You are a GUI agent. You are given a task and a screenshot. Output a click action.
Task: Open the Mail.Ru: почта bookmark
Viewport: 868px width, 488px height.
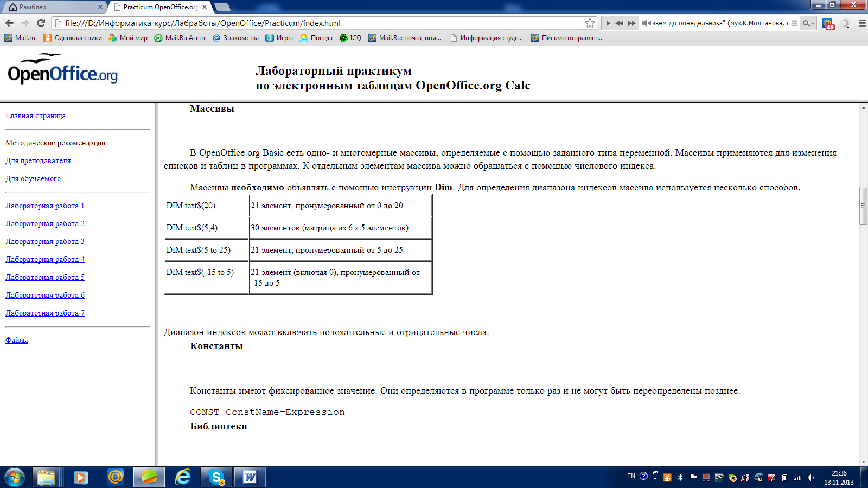[405, 38]
